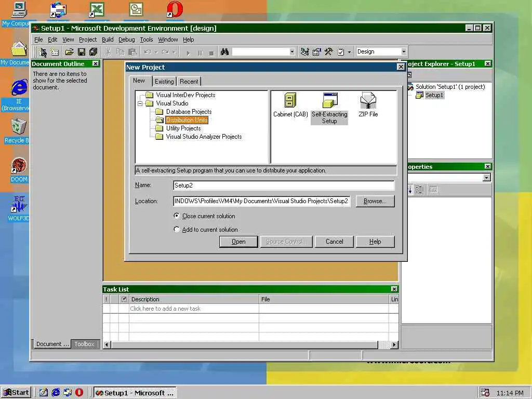Select Setup1 in Project Explorer
Image resolution: width=532 pixels, height=399 pixels.
(x=434, y=95)
